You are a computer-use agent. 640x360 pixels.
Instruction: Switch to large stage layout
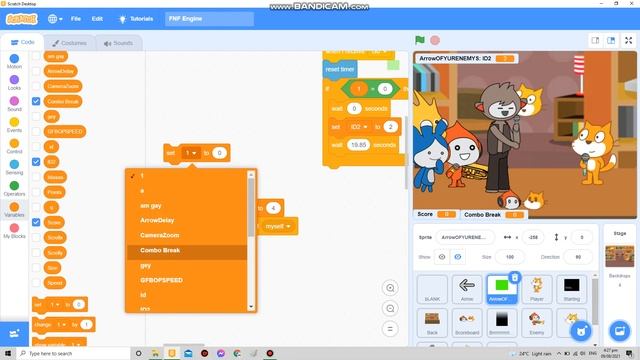[x=611, y=40]
